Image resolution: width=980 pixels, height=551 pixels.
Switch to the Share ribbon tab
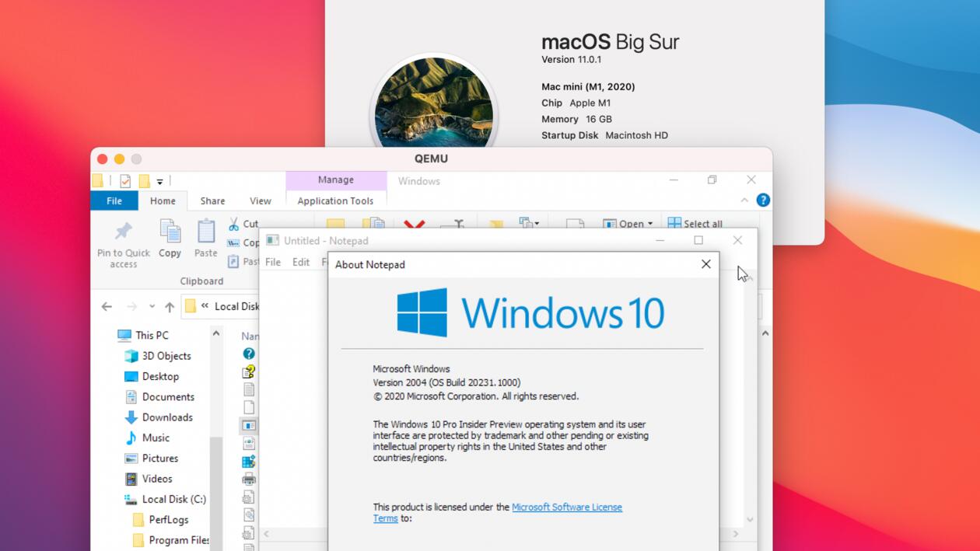click(212, 201)
